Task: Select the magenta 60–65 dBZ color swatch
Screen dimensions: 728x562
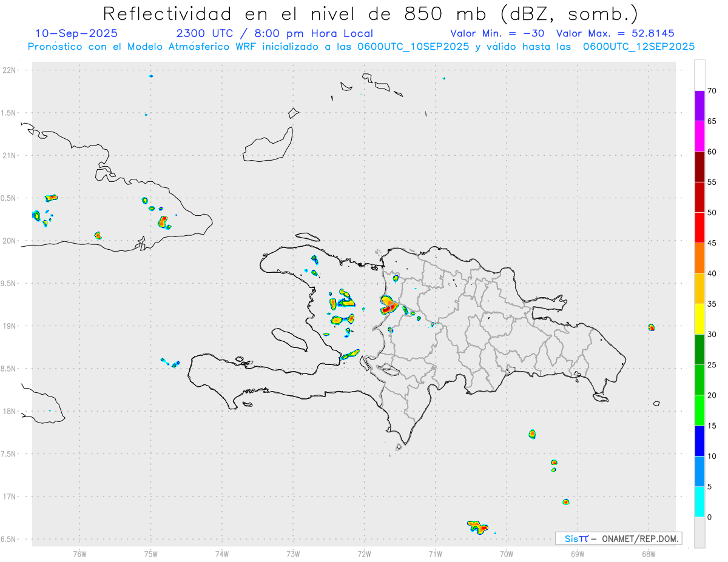Action: click(x=699, y=136)
